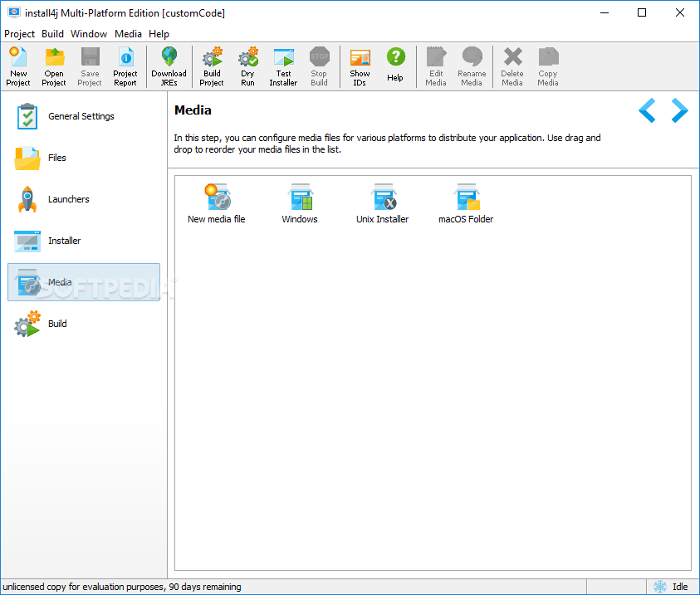Image resolution: width=700 pixels, height=595 pixels.
Task: Minimize the install4j window
Action: pos(605,12)
